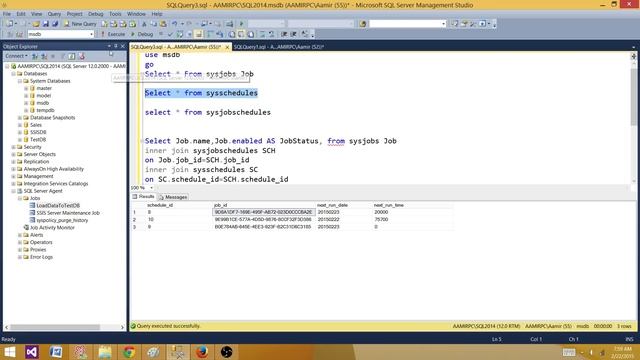Screen dimensions: 640x360
Task: Expand the Server Objects node
Action: tap(13, 154)
